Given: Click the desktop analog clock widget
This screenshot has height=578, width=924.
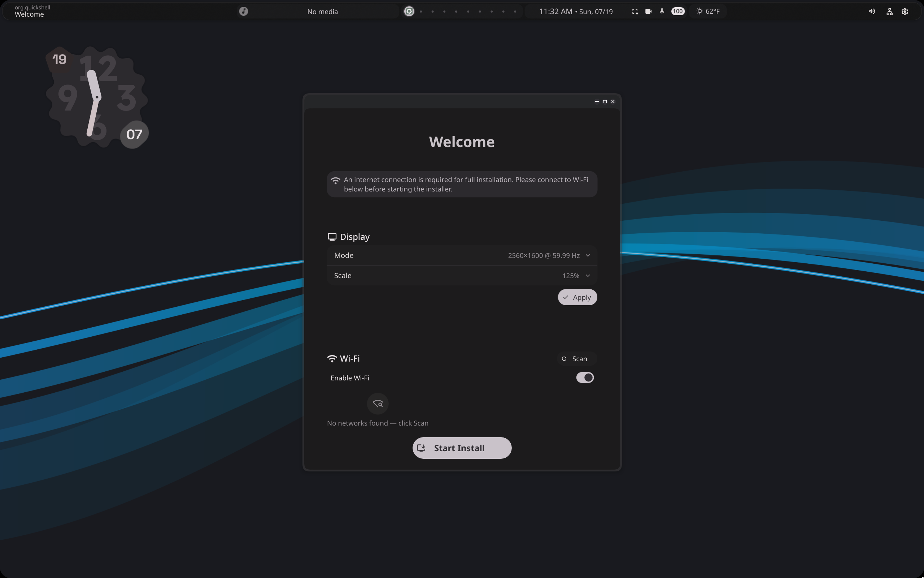Looking at the screenshot, I should [97, 97].
